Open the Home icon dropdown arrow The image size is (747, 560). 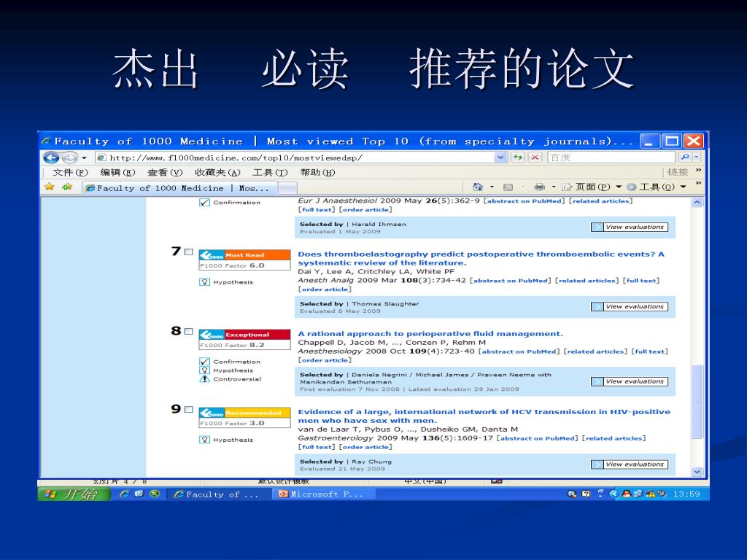tap(492, 187)
